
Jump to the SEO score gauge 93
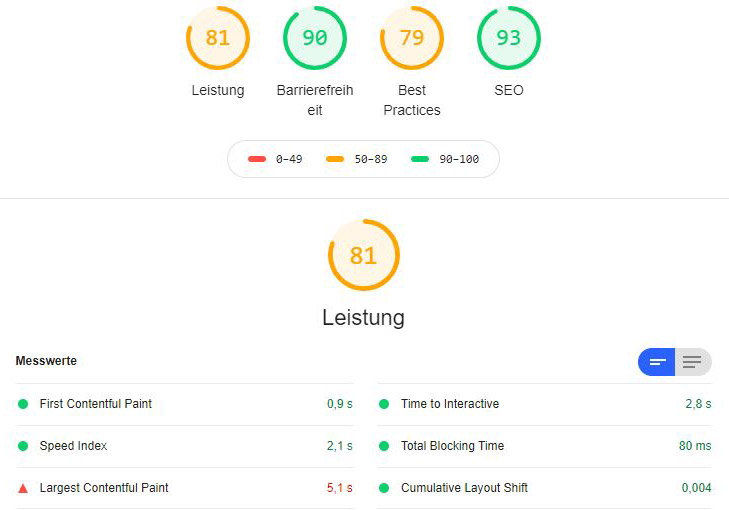click(x=508, y=38)
